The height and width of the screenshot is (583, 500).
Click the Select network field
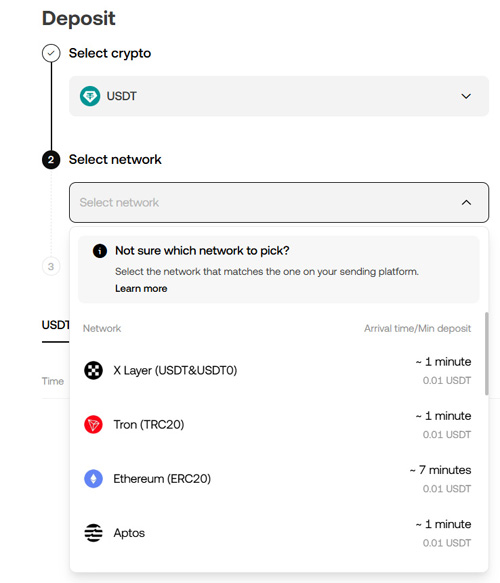[x=279, y=203]
